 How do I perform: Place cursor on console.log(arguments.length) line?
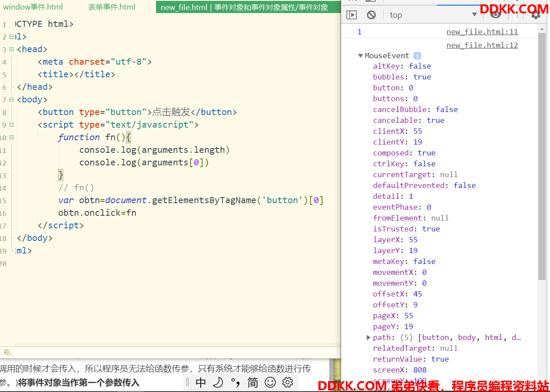coord(154,150)
